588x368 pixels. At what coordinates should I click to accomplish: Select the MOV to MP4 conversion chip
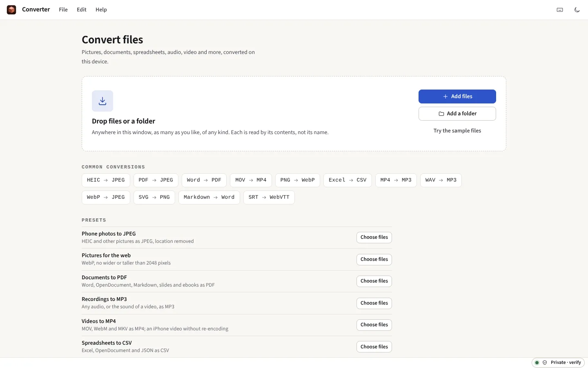point(251,180)
